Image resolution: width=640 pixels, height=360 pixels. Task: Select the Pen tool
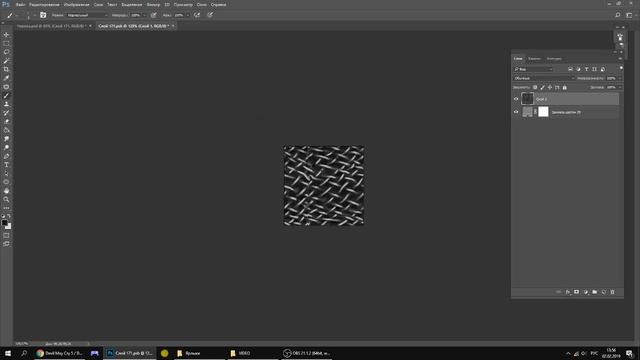click(x=6, y=156)
